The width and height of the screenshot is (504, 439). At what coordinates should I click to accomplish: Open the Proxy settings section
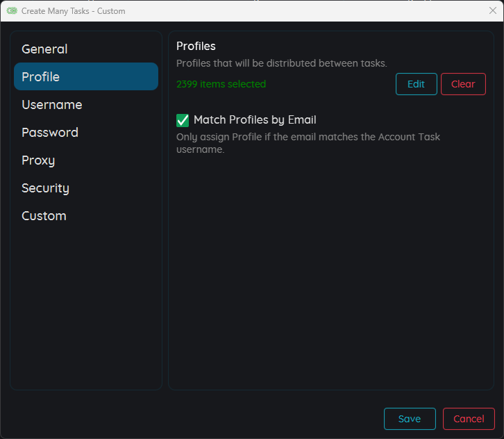coord(38,160)
